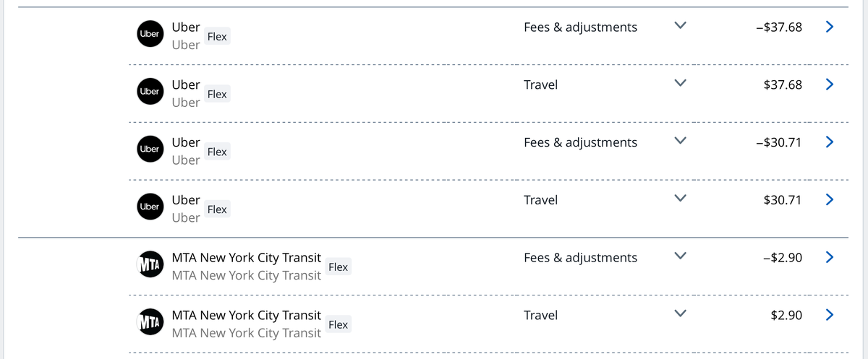Change Travel category on the $30.71 Uber row
The width and height of the screenshot is (868, 359).
click(x=679, y=199)
